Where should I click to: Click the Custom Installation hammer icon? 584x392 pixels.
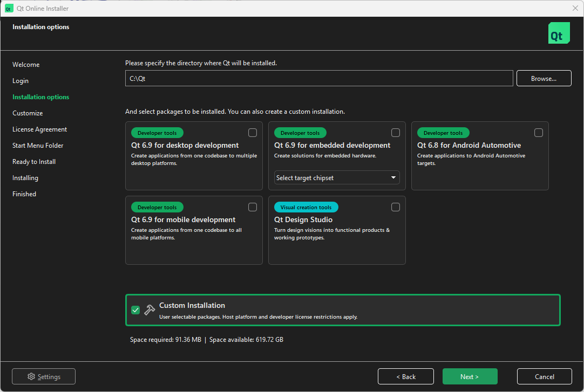pyautogui.click(x=150, y=310)
